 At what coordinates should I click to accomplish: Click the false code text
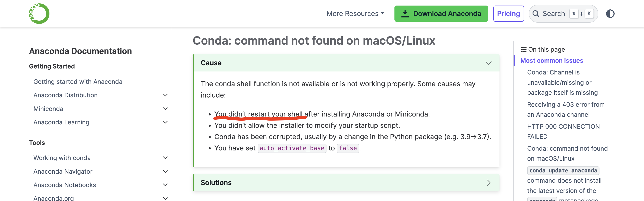click(x=348, y=148)
